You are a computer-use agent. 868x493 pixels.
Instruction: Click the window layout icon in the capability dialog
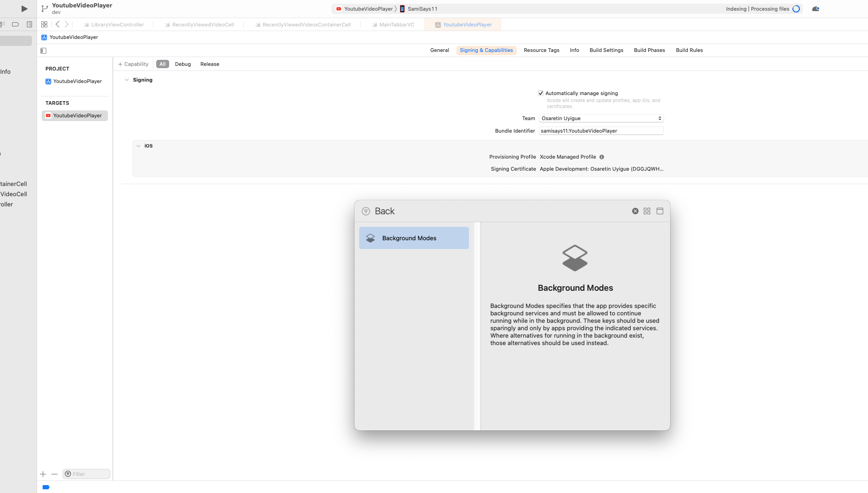pos(660,211)
